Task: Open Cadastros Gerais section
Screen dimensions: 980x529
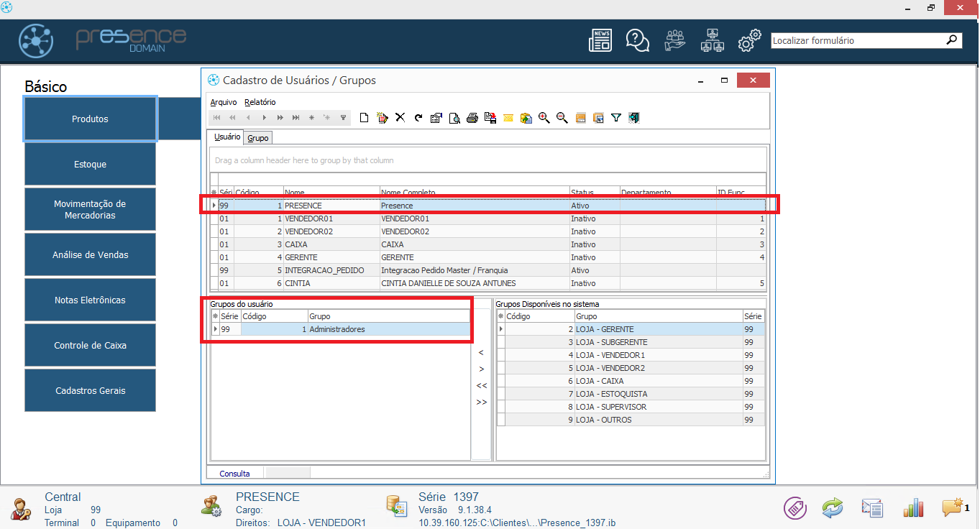Action: [x=90, y=391]
